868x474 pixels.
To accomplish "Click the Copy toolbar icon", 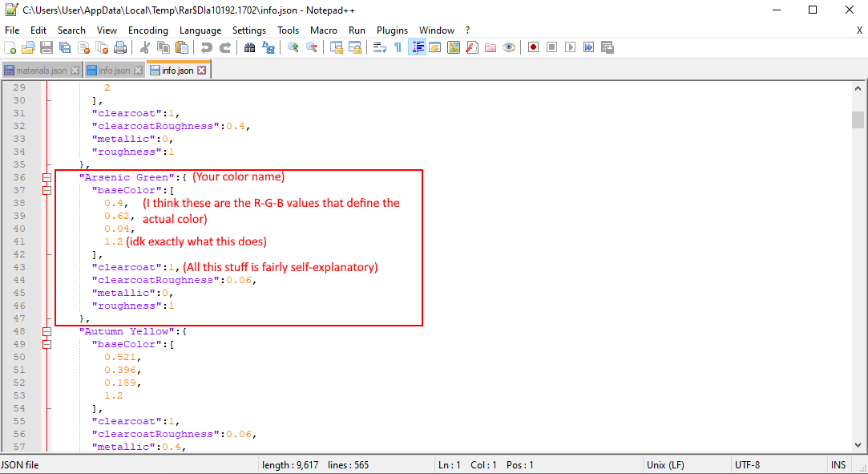I will click(x=164, y=47).
